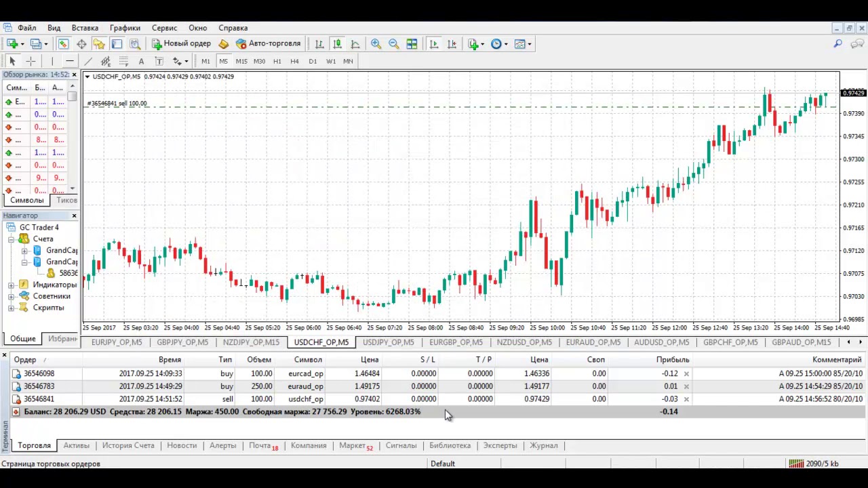The width and height of the screenshot is (868, 488).
Task: Toggle the Navigator window
Action: (x=99, y=43)
